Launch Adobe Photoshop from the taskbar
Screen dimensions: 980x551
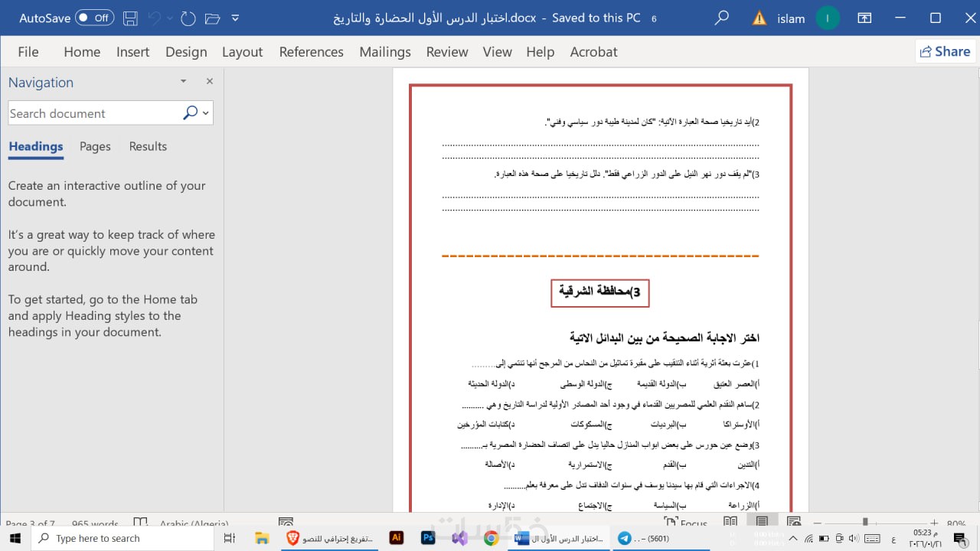pyautogui.click(x=429, y=538)
